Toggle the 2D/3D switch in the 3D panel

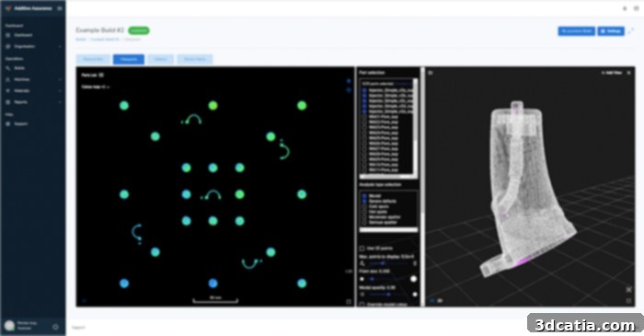point(435,301)
